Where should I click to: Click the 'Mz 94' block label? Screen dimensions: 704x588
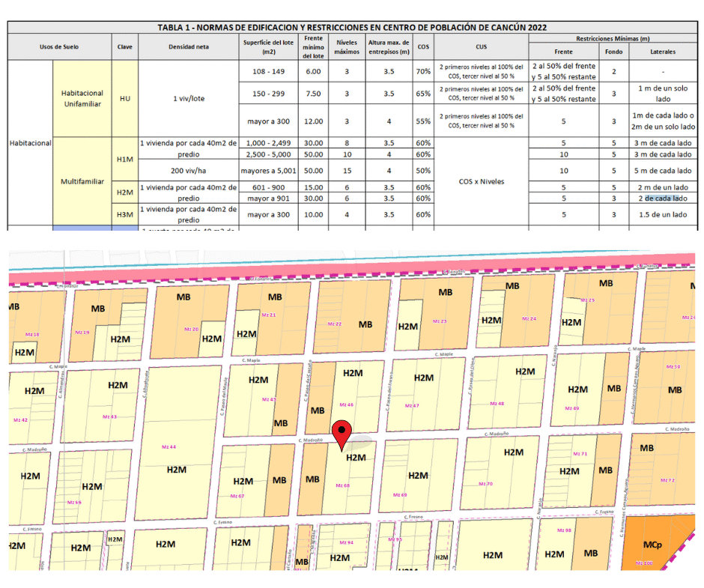[x=347, y=542]
